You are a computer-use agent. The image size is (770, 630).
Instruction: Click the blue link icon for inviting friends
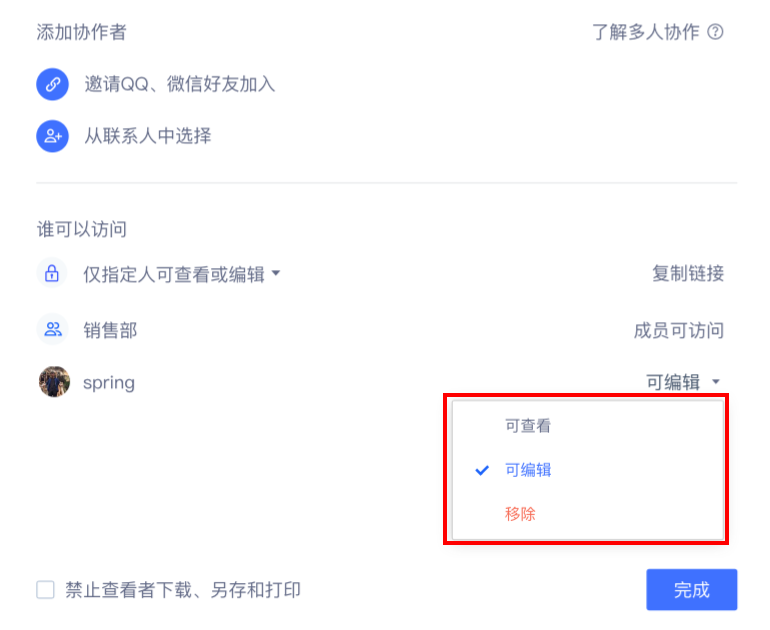point(53,84)
